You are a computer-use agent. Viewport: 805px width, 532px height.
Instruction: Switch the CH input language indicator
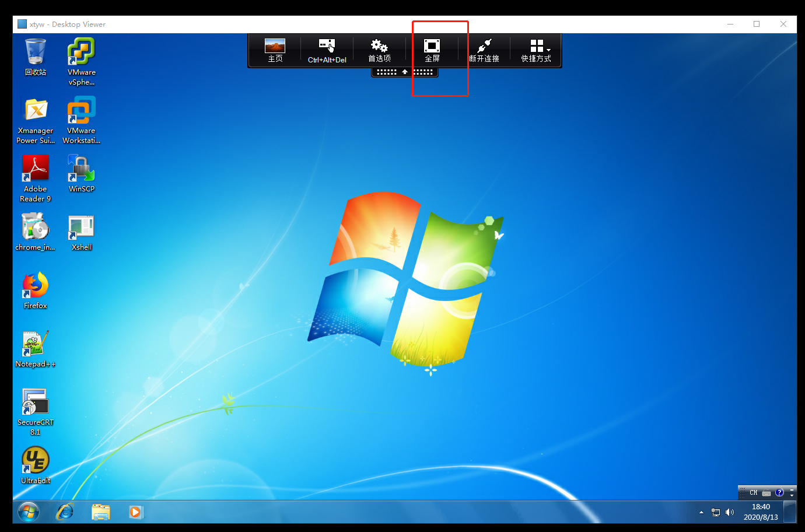click(x=754, y=493)
